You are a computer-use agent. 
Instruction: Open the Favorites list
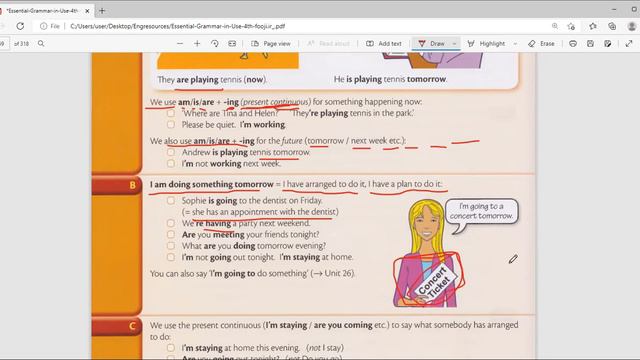[x=593, y=26]
